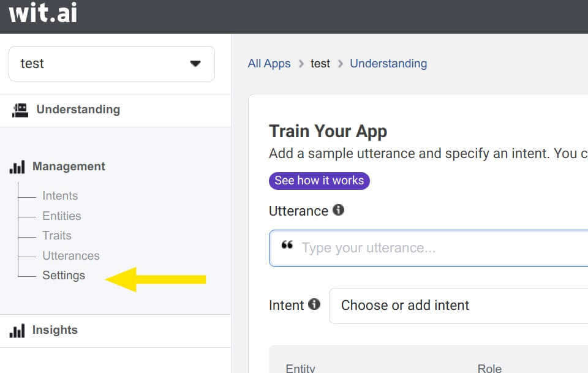
Task: Follow the All Apps breadcrumb link
Action: click(x=269, y=63)
